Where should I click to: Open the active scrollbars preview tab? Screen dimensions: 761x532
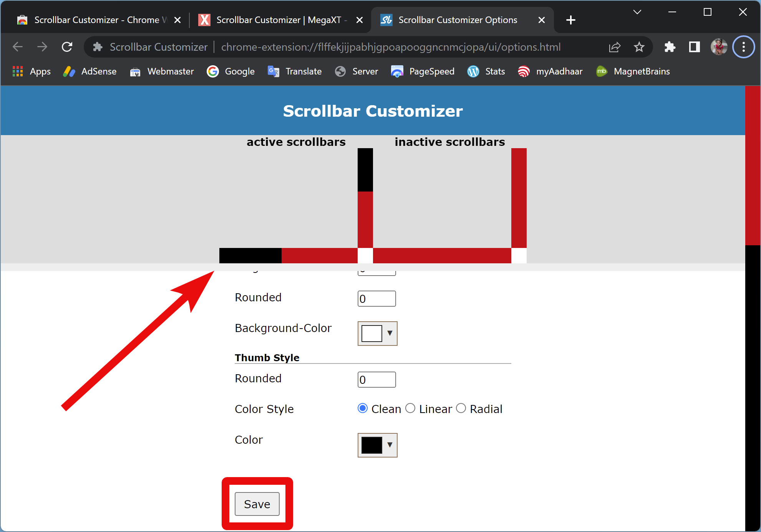pos(295,142)
